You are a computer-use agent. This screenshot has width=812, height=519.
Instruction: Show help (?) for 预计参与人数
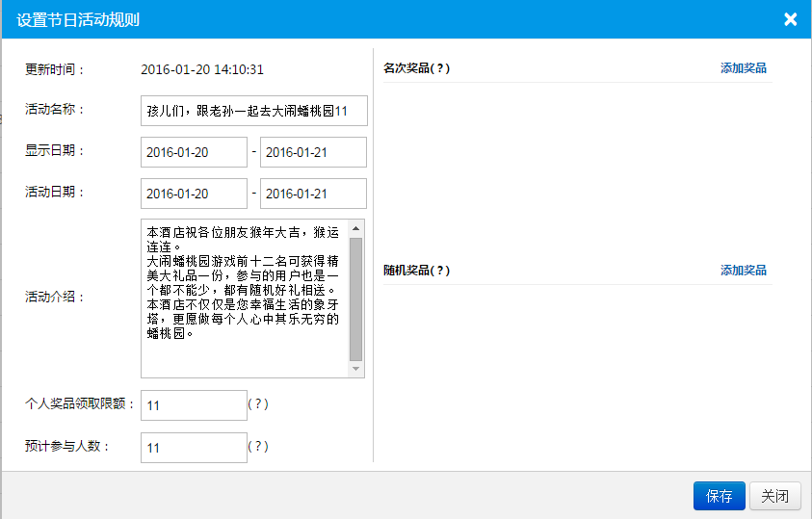click(257, 447)
